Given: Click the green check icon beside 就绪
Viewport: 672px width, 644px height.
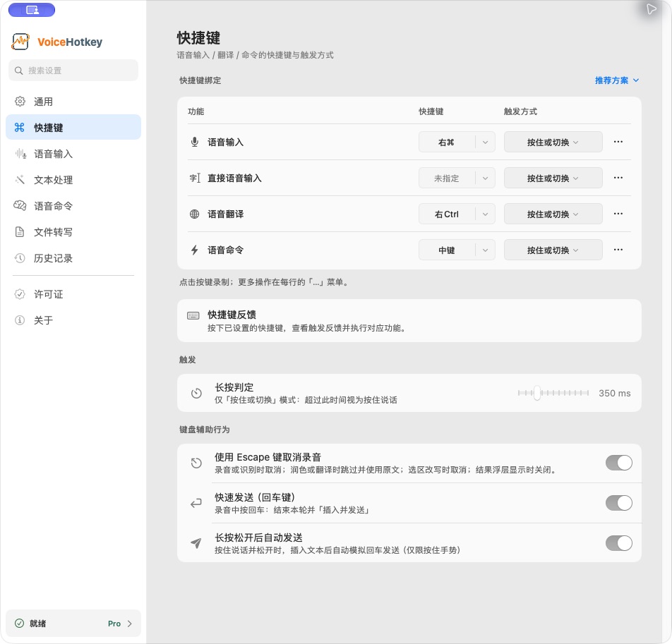Looking at the screenshot, I should point(19,623).
